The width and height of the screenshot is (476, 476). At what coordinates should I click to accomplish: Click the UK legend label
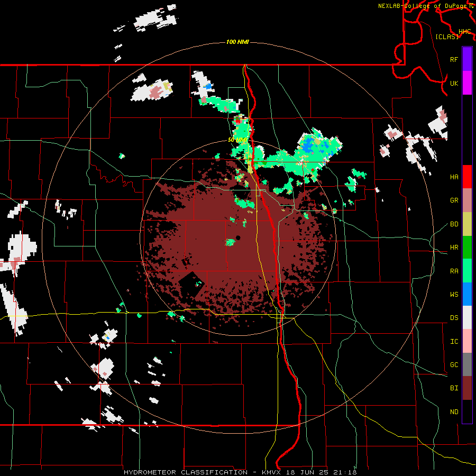click(x=454, y=83)
